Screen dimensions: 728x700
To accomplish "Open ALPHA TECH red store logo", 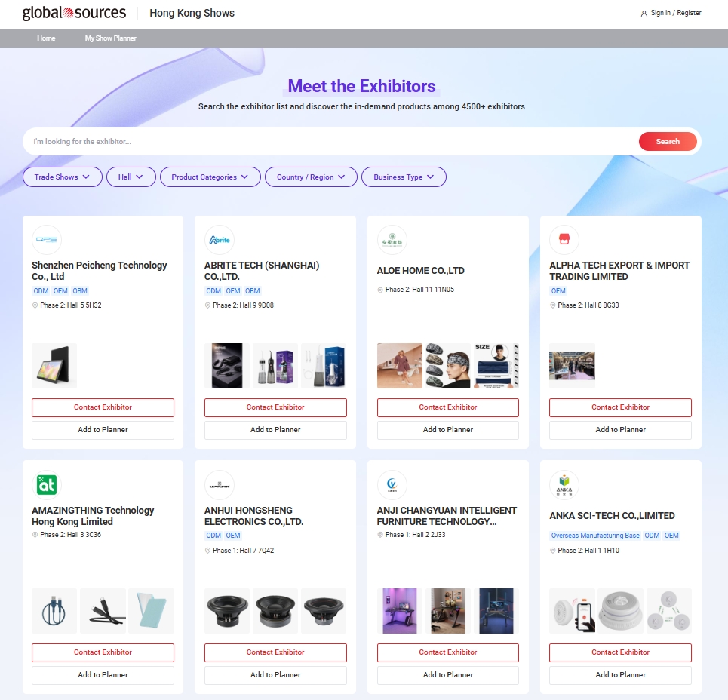I will (564, 240).
